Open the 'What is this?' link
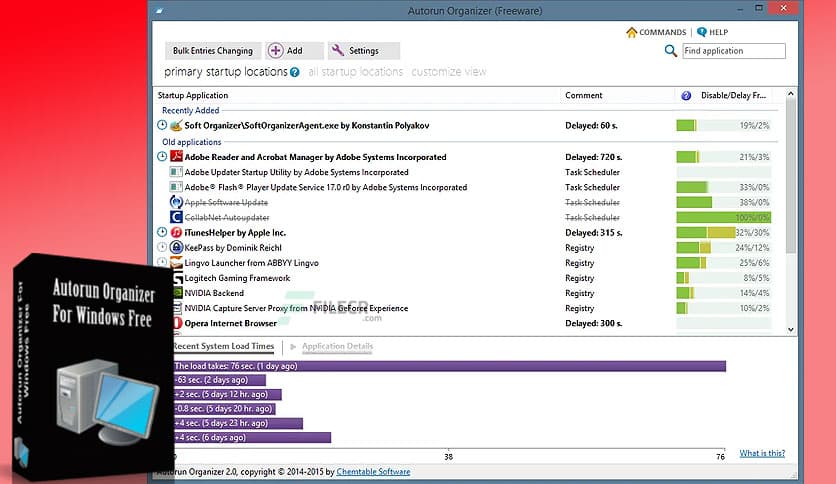836x484 pixels. point(762,453)
